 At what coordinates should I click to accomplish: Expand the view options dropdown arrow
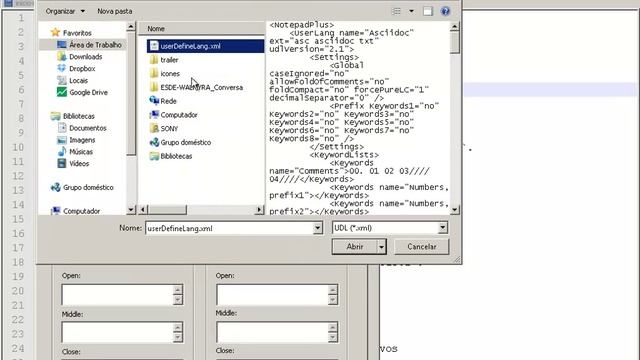click(411, 11)
